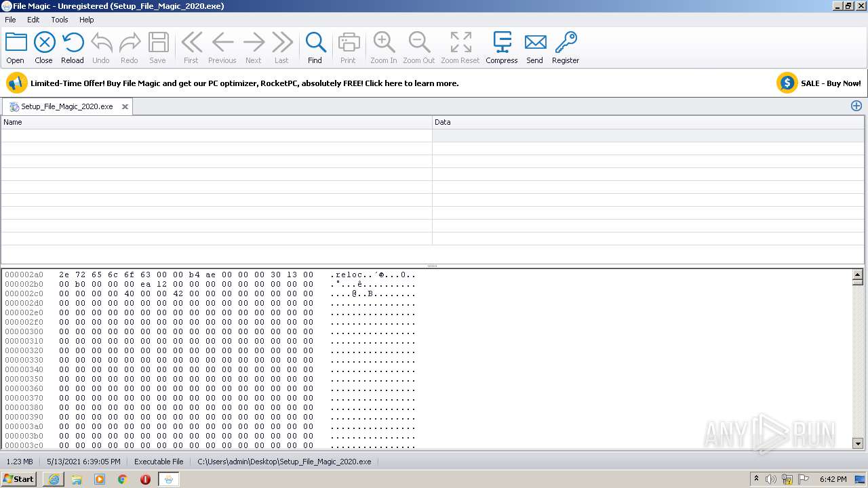Open the Tools menu
The width and height of the screenshot is (868, 488).
[x=60, y=20]
